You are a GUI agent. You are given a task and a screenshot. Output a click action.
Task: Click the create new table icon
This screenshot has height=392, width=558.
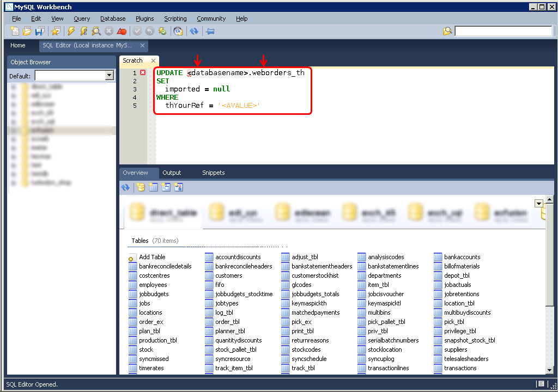click(x=153, y=187)
